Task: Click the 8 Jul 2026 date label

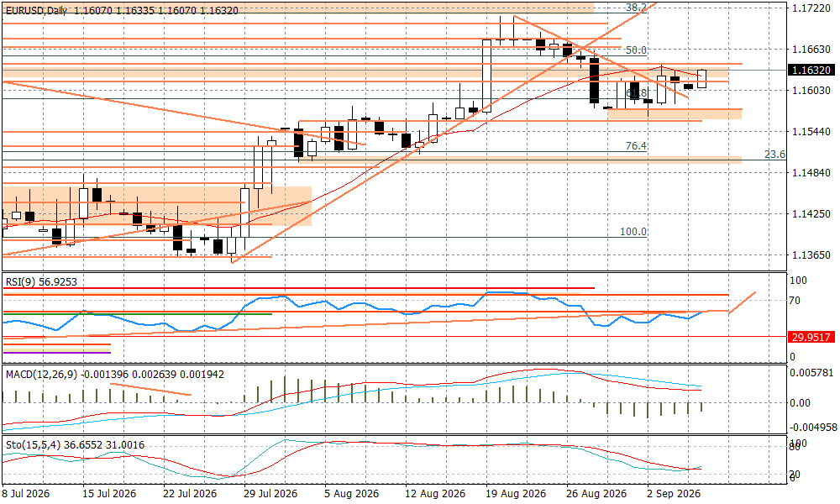Action: (x=26, y=494)
